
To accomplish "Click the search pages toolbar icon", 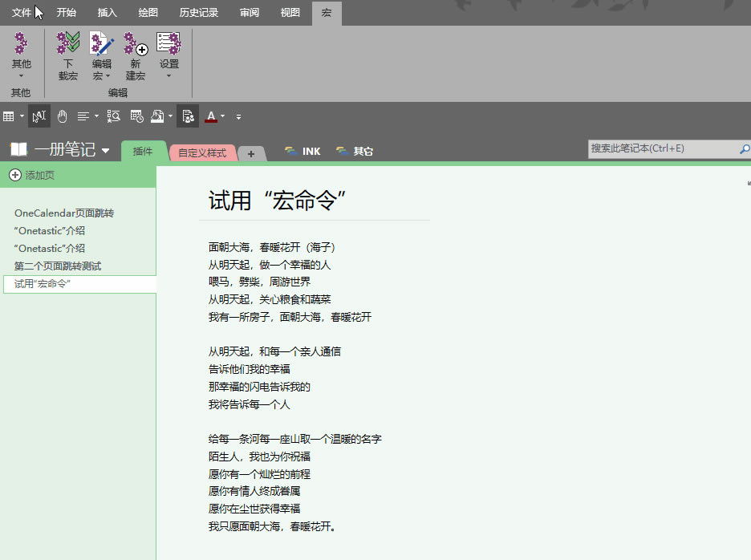I will (113, 116).
